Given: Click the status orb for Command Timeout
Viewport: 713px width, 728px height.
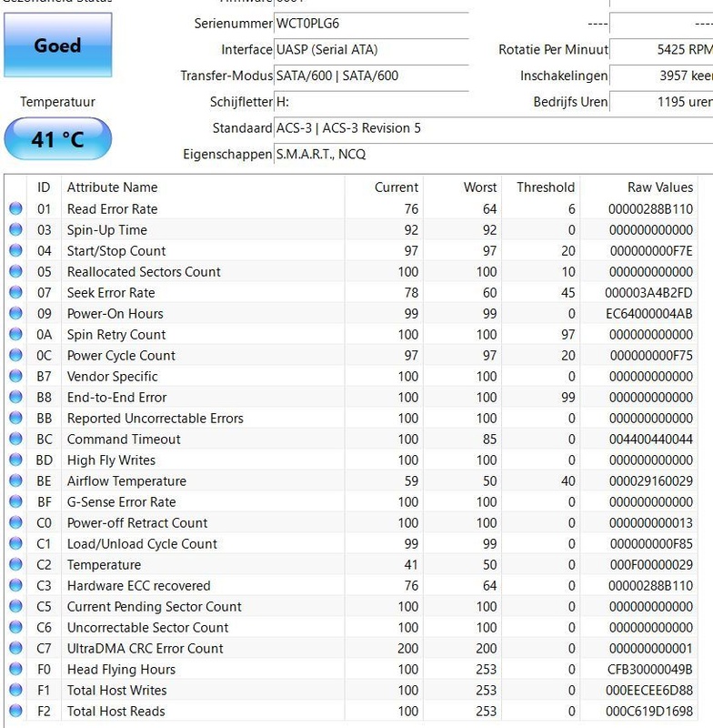Looking at the screenshot, I should click(15, 439).
